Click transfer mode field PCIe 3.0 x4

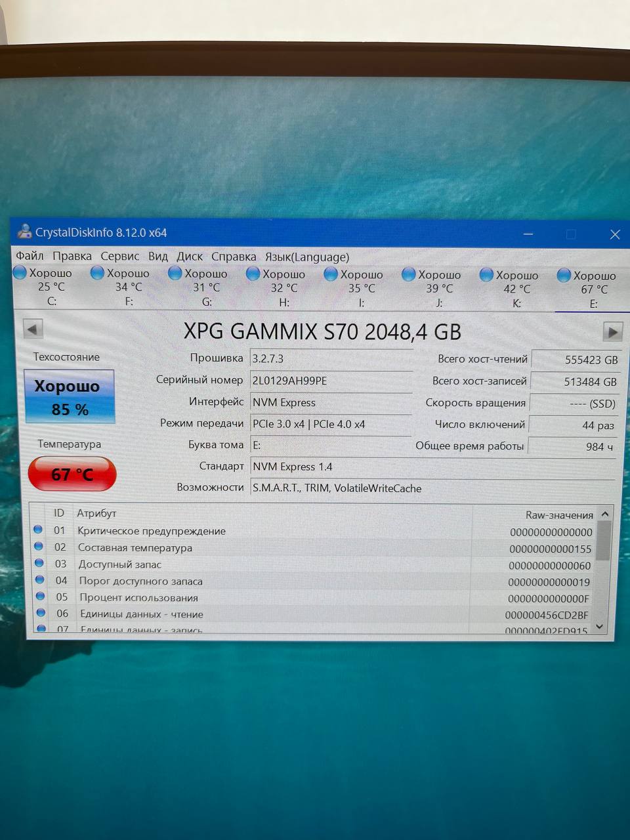(331, 424)
